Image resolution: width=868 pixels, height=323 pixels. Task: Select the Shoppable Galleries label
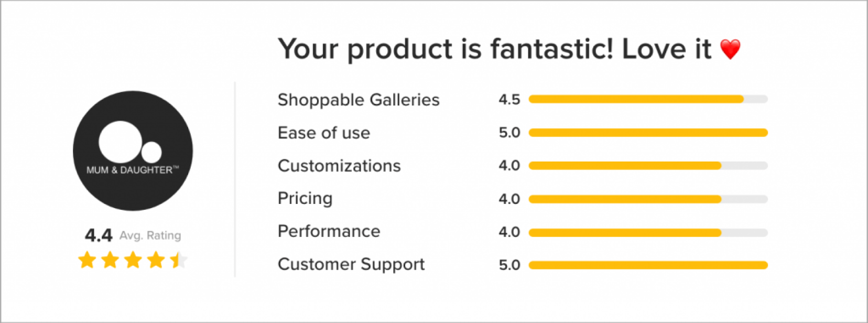tap(359, 100)
